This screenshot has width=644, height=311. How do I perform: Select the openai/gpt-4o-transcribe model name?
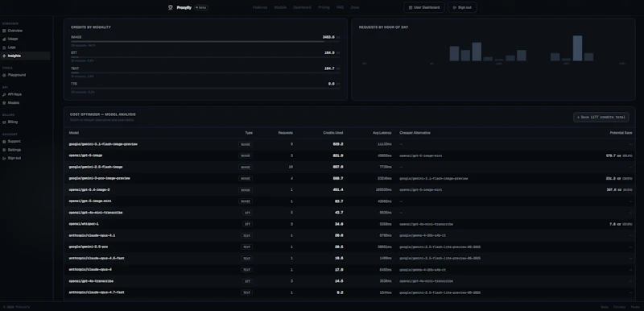(x=91, y=281)
